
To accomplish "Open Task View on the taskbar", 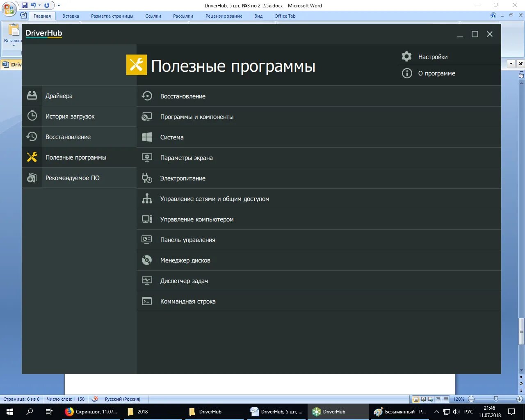I will [x=49, y=412].
